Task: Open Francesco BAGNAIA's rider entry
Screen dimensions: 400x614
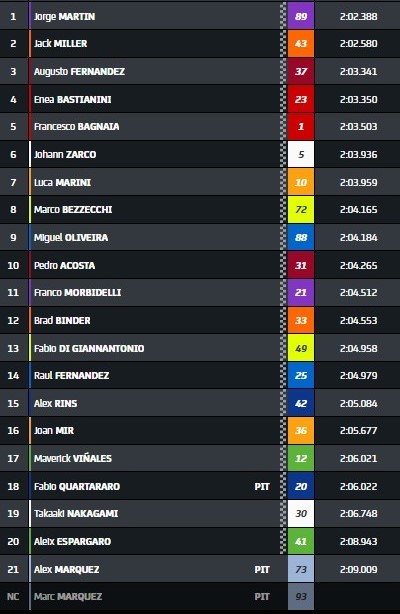Action: pos(76,126)
